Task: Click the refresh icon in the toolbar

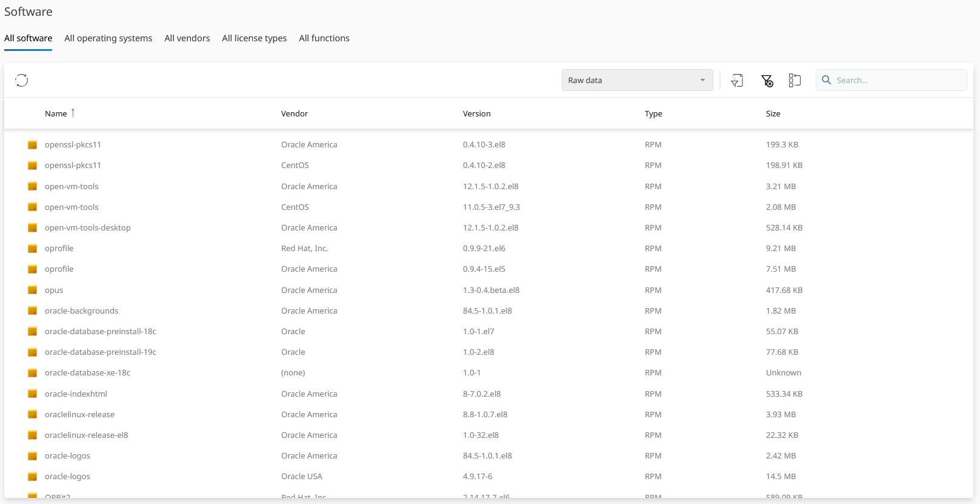Action: pos(22,80)
